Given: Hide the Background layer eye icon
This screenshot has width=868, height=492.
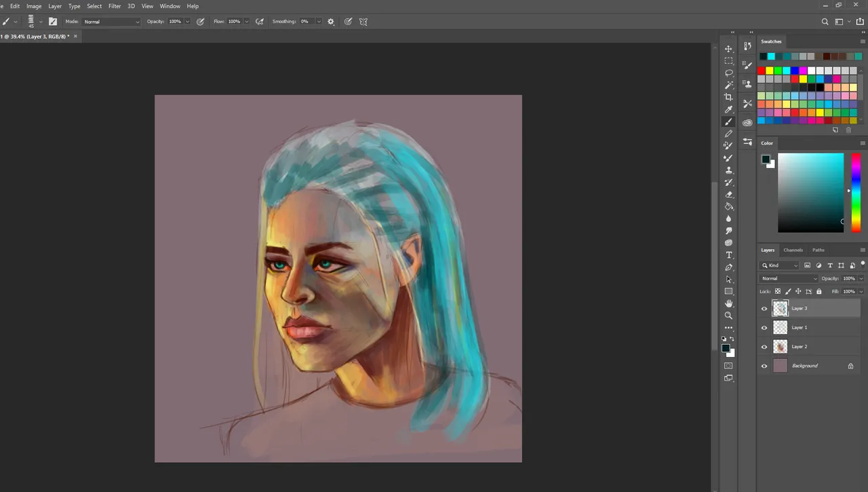Looking at the screenshot, I should click(764, 366).
